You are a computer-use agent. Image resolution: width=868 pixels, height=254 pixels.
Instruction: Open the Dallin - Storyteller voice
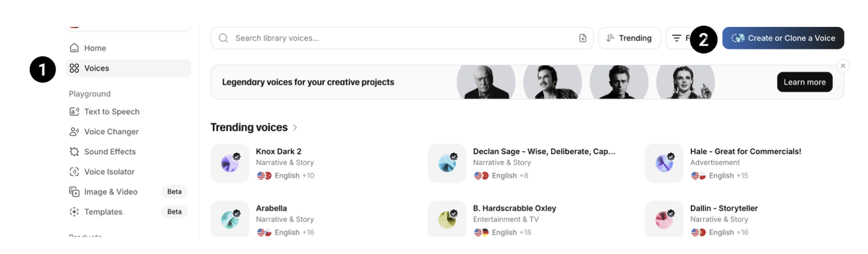point(724,208)
